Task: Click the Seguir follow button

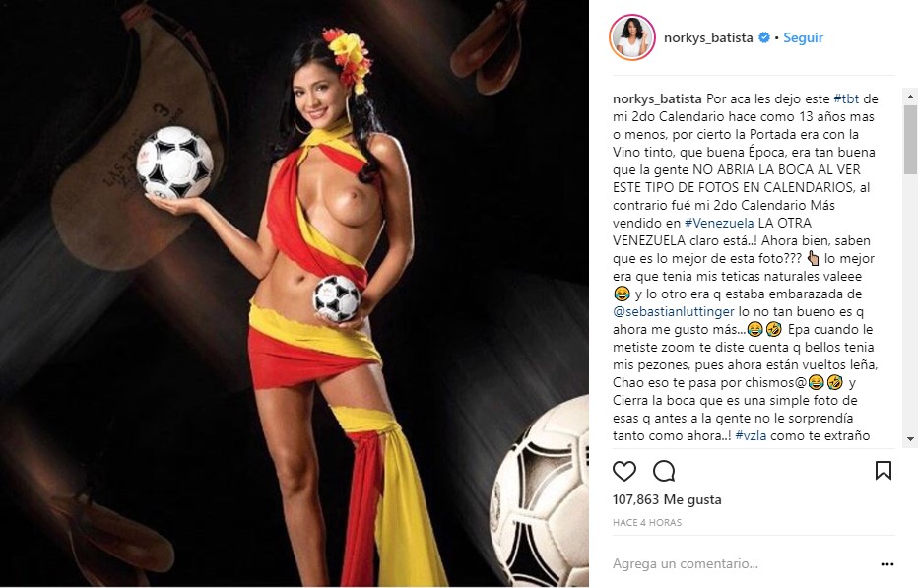Action: (804, 37)
